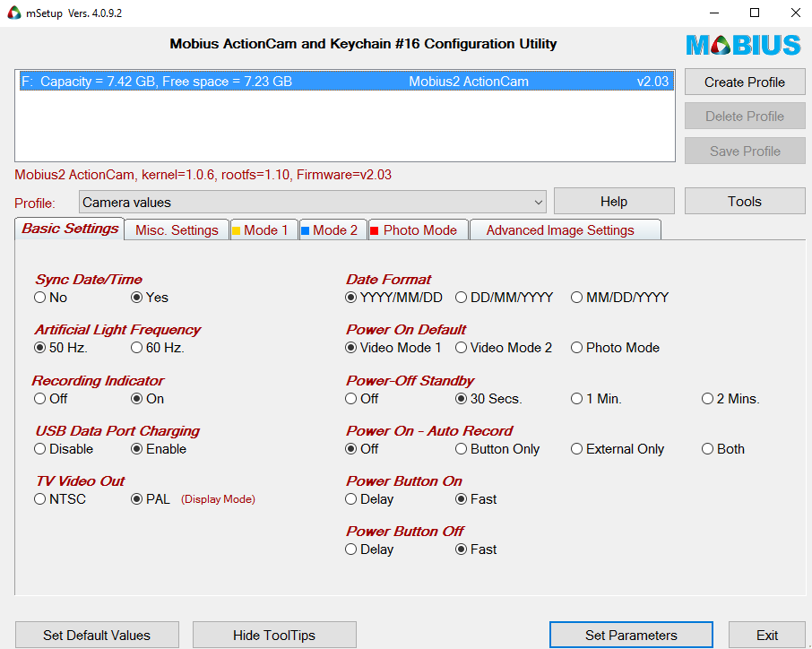This screenshot has height=649, width=812.
Task: Set Sync Date/Time to Yes
Action: [150, 298]
